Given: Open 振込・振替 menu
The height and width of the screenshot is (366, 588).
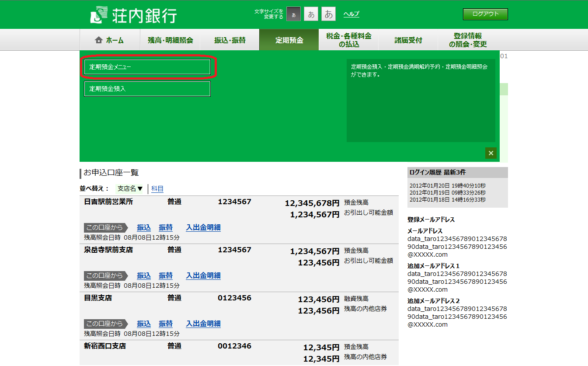Looking at the screenshot, I should pyautogui.click(x=230, y=40).
